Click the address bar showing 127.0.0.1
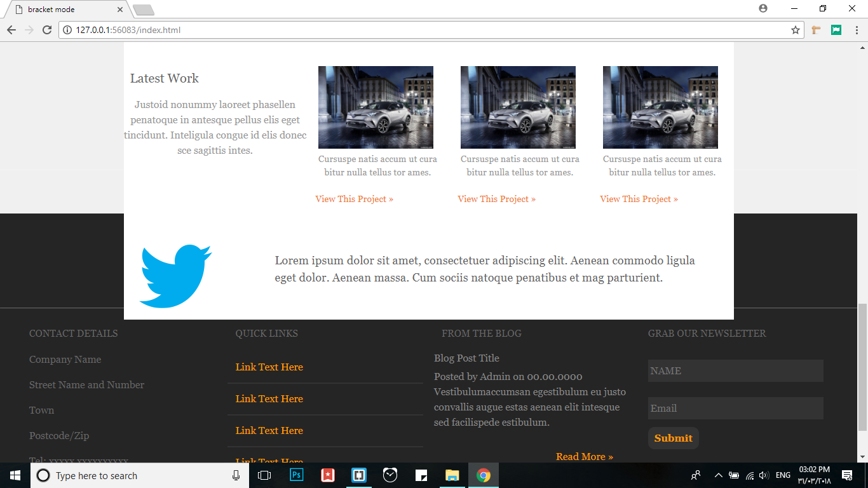Viewport: 868px width, 488px height. [x=426, y=30]
